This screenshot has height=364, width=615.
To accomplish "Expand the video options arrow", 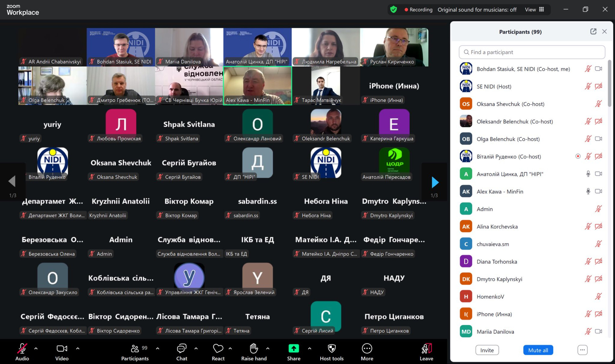I will [78, 349].
